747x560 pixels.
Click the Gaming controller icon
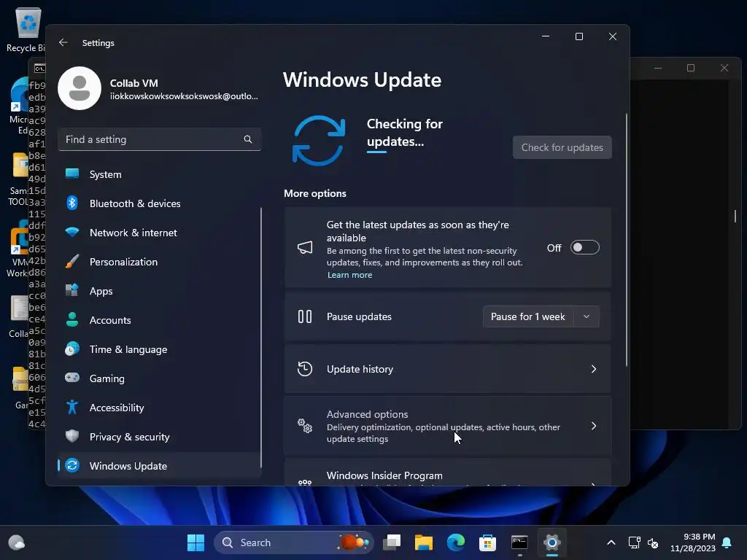pos(72,378)
